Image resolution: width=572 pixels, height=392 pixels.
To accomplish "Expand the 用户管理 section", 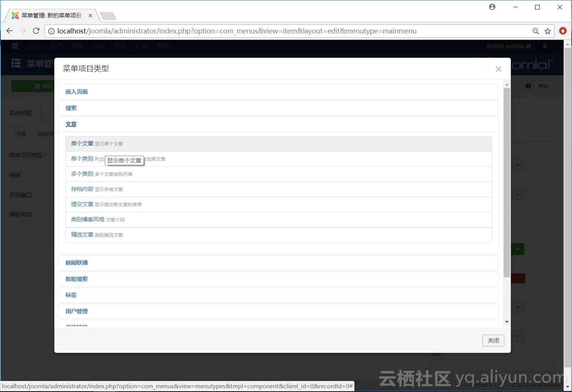I will (x=76, y=311).
